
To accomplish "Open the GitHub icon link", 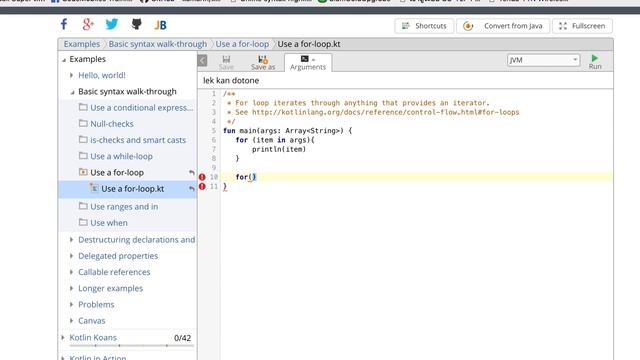I will [136, 24].
